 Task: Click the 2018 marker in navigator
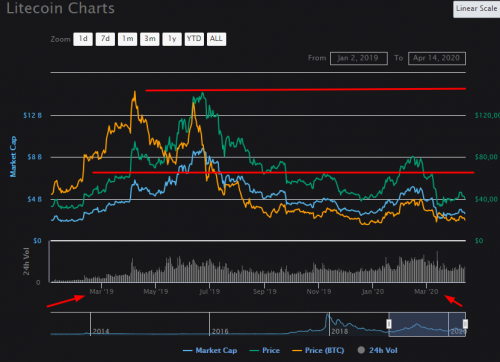(339, 331)
